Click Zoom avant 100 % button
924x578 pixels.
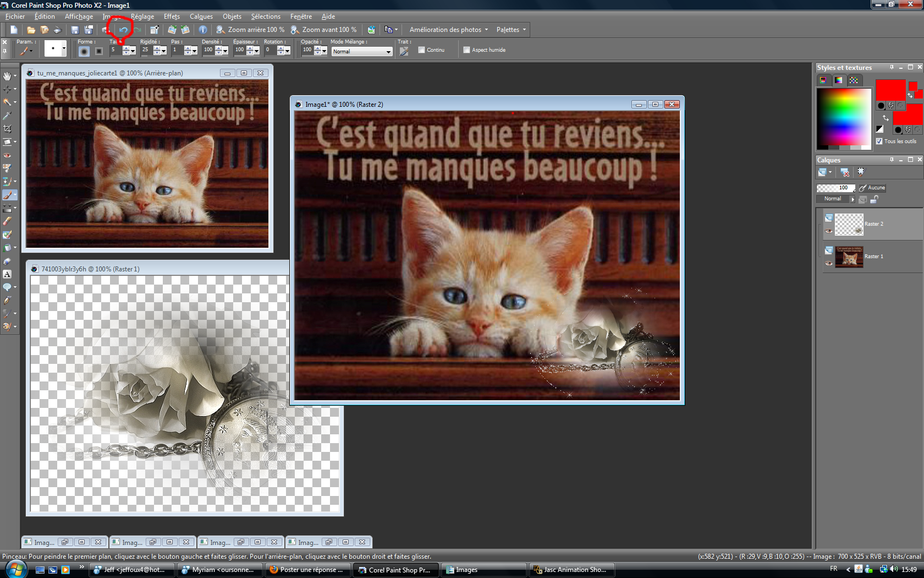click(324, 30)
